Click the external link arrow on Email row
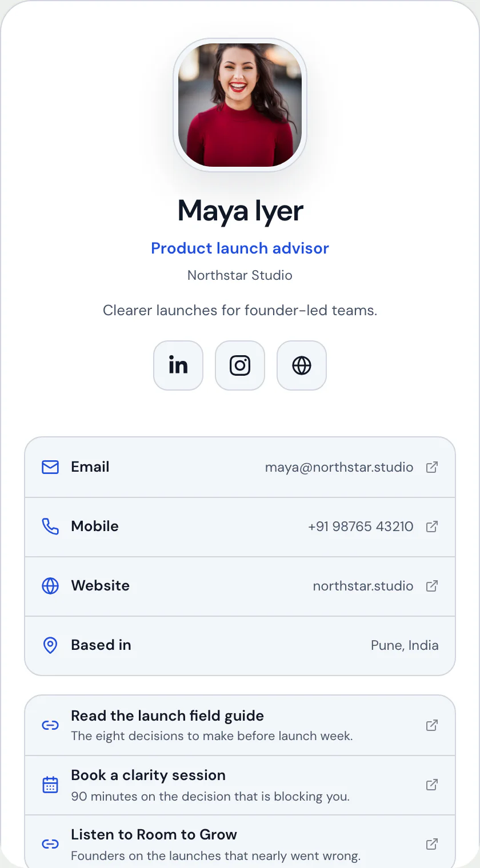Viewport: 480px width, 868px height. pyautogui.click(x=432, y=467)
